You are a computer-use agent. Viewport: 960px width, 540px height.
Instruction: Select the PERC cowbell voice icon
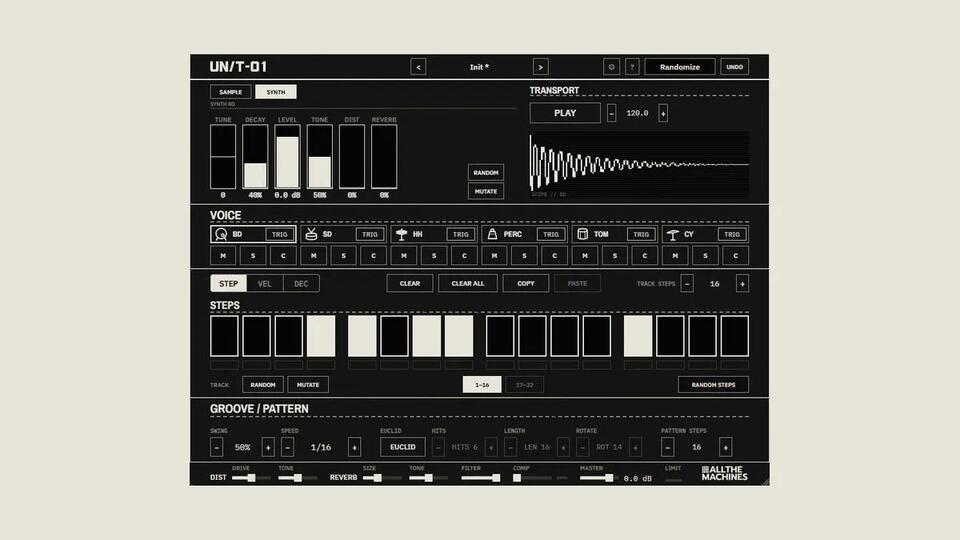click(492, 234)
